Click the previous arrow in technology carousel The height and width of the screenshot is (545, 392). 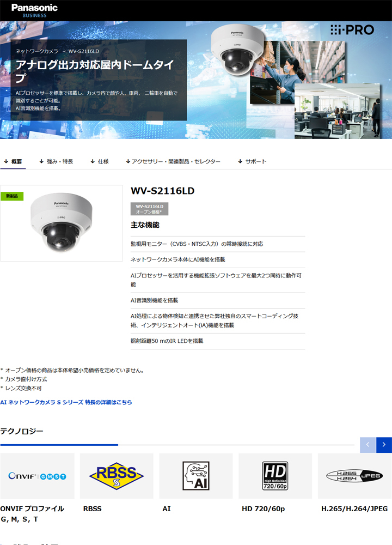pyautogui.click(x=367, y=445)
